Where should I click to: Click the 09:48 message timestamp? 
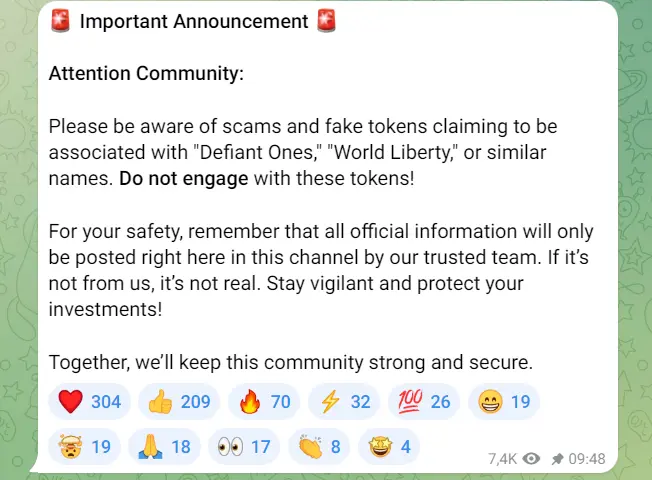coord(586,459)
